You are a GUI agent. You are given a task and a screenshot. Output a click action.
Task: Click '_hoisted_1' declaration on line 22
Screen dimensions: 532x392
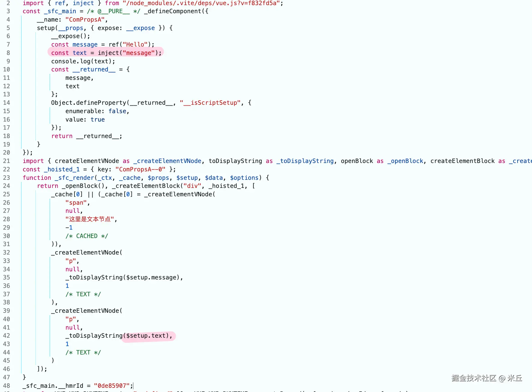pyautogui.click(x=62, y=169)
